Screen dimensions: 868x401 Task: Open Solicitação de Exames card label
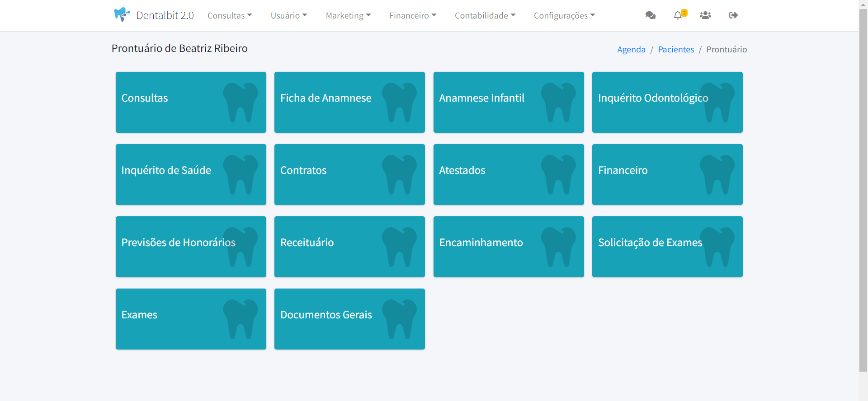650,242
